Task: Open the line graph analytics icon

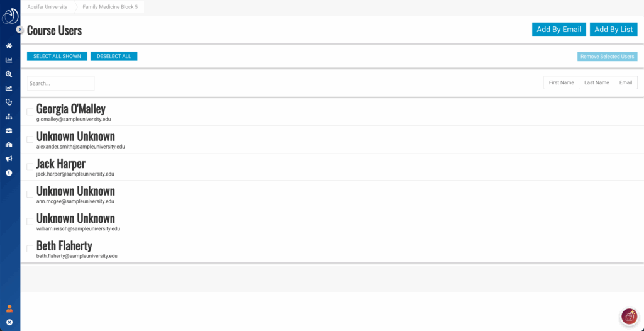Action: pyautogui.click(x=9, y=88)
